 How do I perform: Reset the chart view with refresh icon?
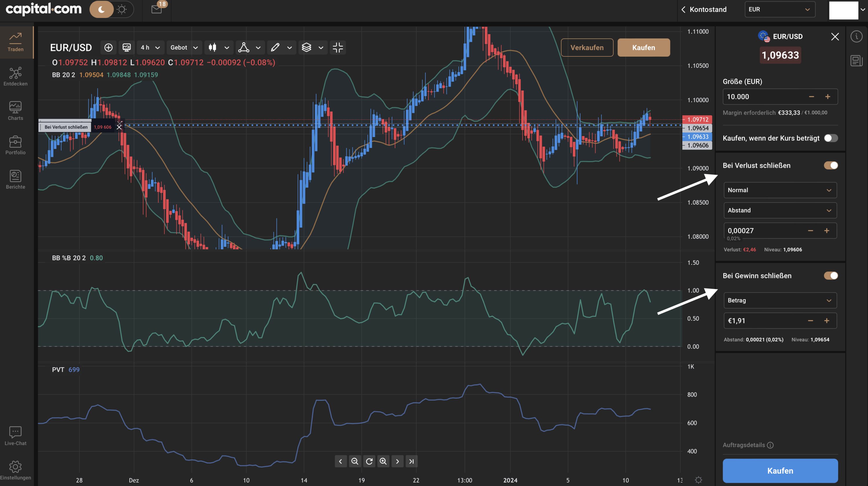[369, 461]
